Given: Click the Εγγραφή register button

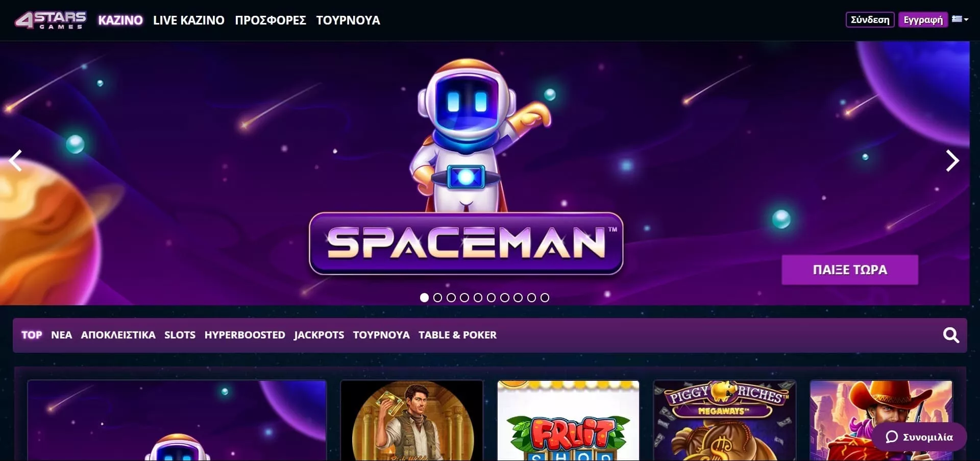Looking at the screenshot, I should click(923, 19).
